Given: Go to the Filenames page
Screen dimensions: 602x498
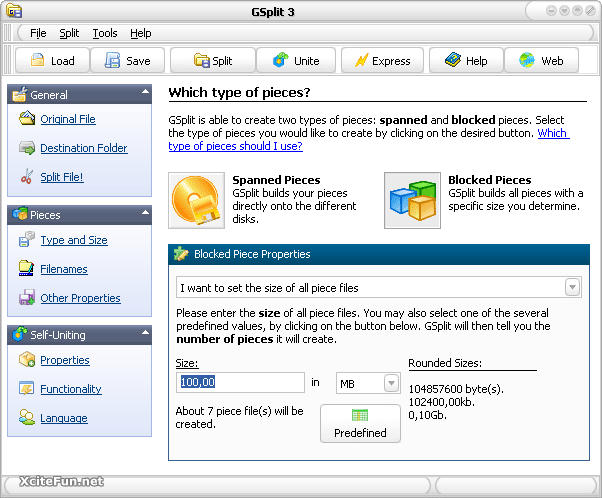Looking at the screenshot, I should (64, 269).
